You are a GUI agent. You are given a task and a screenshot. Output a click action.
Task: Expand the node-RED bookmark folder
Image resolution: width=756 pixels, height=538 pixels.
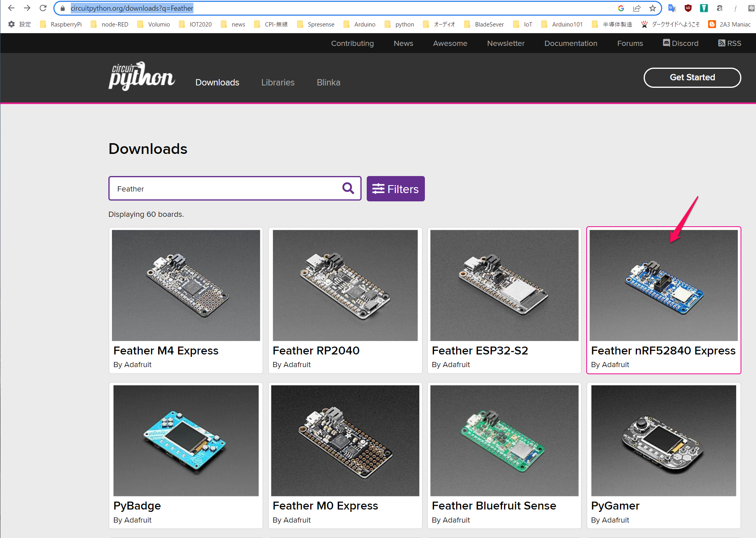tap(110, 24)
